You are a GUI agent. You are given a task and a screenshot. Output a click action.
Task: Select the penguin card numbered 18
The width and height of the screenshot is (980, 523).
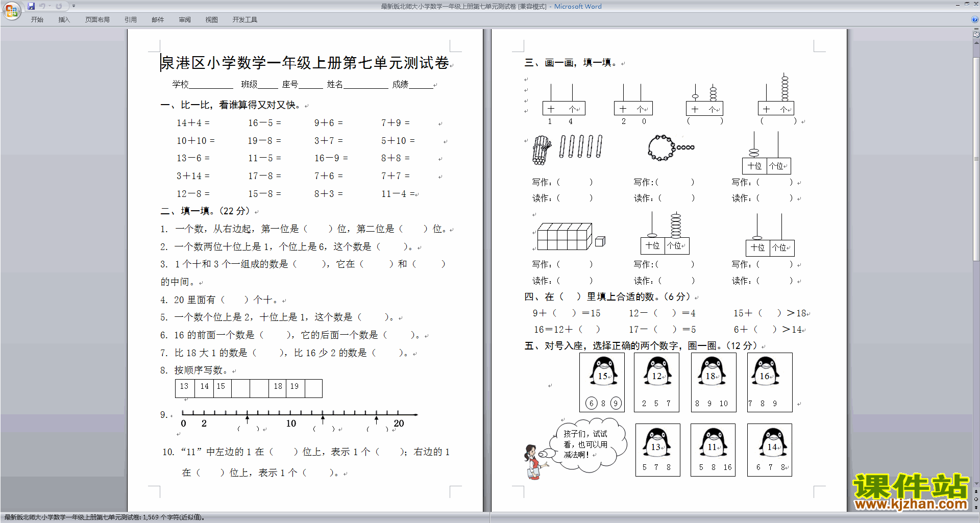click(714, 382)
